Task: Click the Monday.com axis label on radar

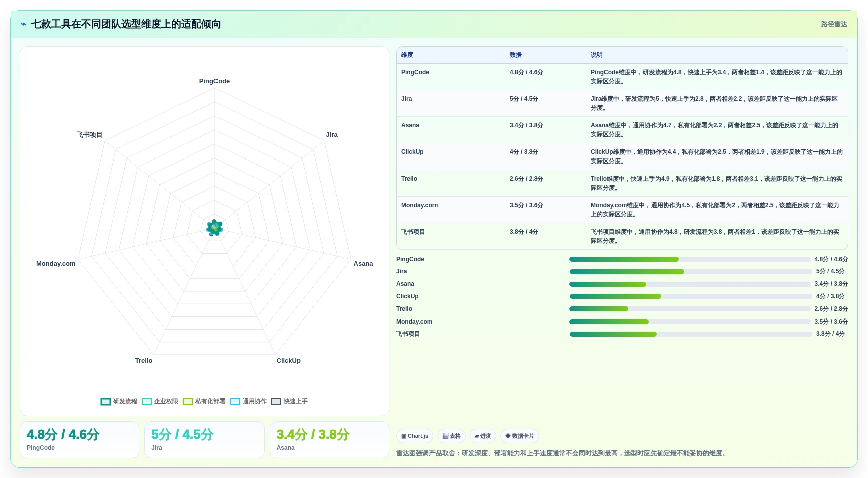Action: pos(56,264)
